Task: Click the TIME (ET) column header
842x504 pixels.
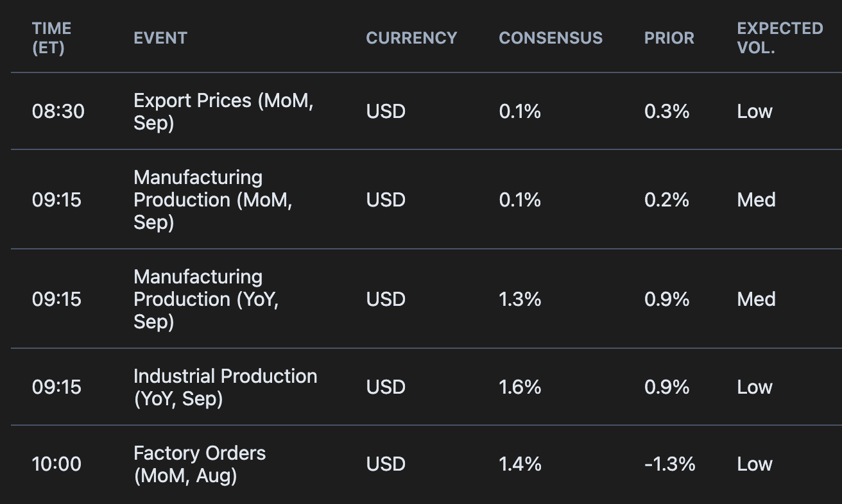Action: pos(51,38)
